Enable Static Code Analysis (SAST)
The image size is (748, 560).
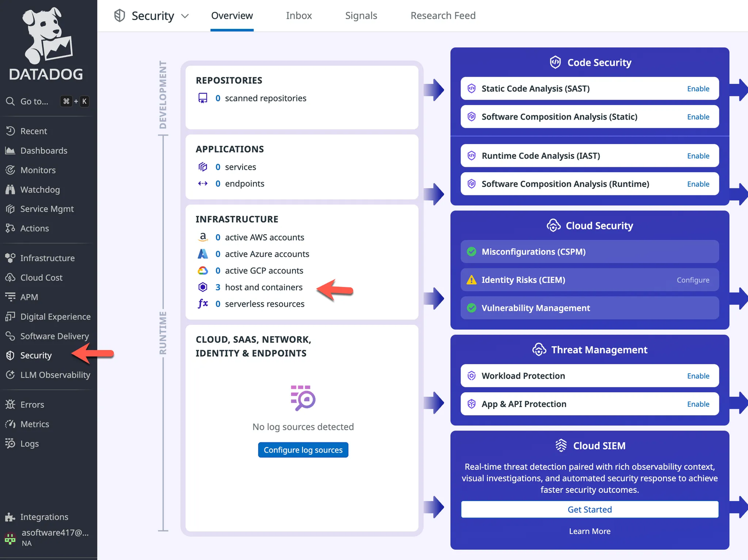click(x=698, y=88)
